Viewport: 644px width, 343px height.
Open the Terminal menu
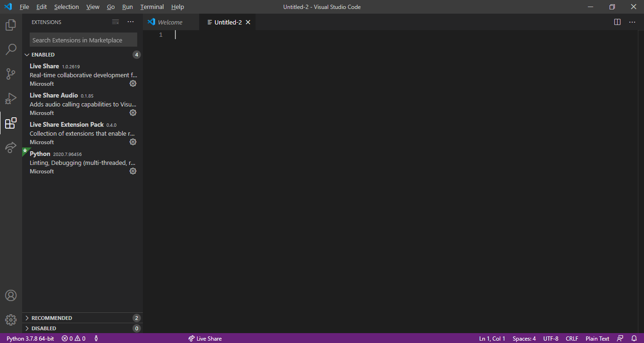pyautogui.click(x=152, y=7)
